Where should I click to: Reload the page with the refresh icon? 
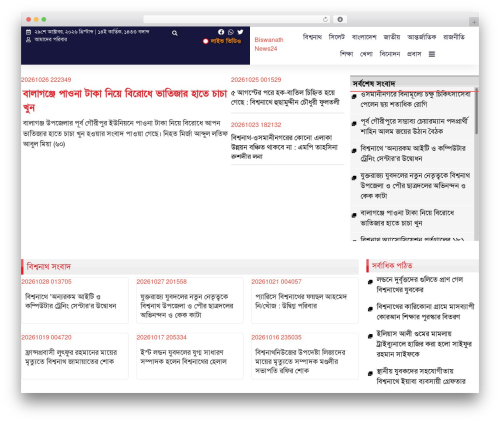pos(325,19)
